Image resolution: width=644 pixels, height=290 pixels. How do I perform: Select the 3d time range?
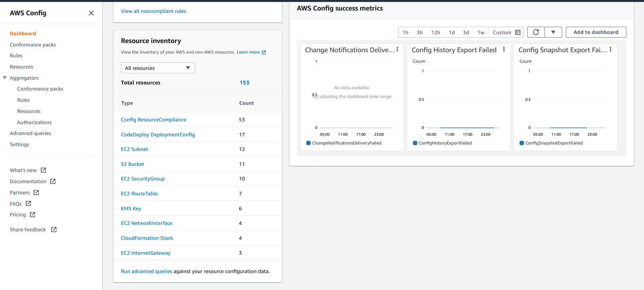tap(466, 33)
